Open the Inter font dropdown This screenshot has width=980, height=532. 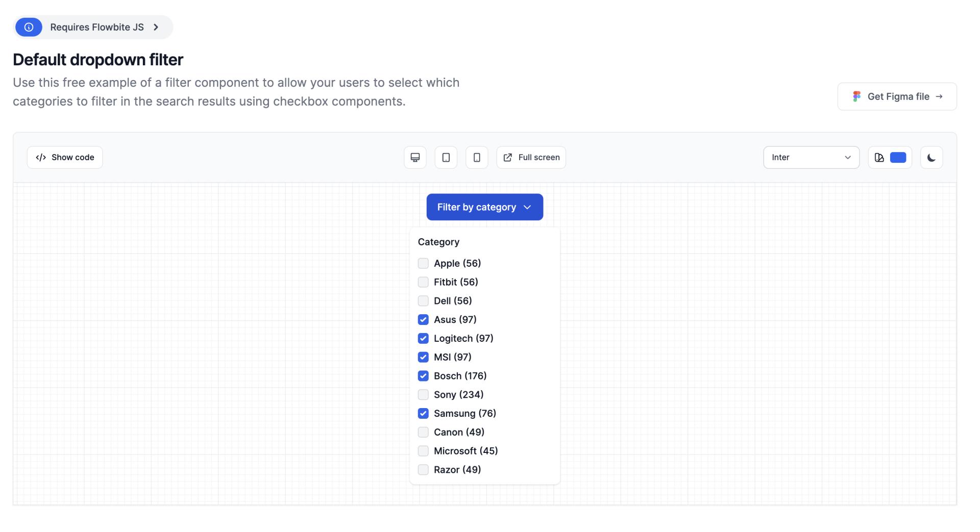[x=811, y=157]
